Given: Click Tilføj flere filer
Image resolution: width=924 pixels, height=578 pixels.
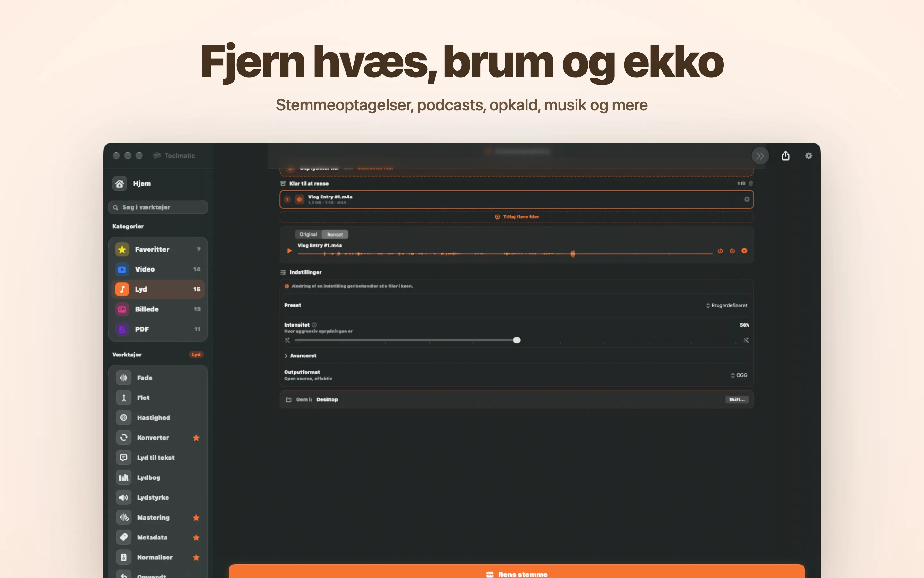Looking at the screenshot, I should [x=517, y=217].
